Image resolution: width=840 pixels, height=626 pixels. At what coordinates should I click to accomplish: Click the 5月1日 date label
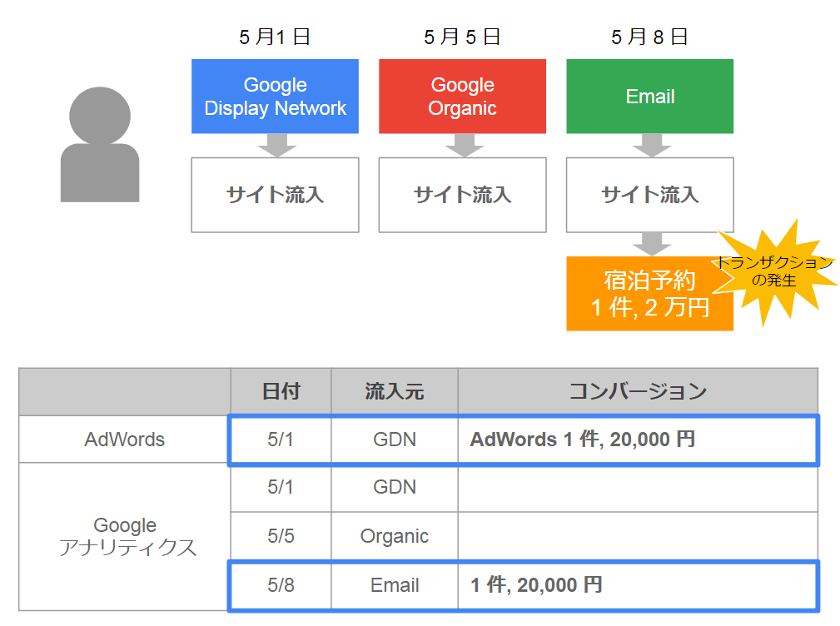click(275, 37)
